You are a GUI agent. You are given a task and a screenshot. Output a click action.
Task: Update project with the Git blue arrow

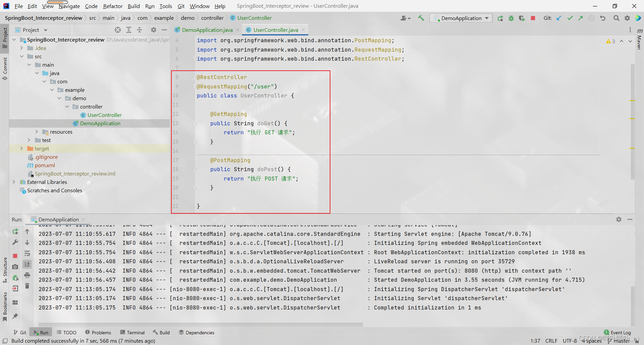(x=559, y=18)
